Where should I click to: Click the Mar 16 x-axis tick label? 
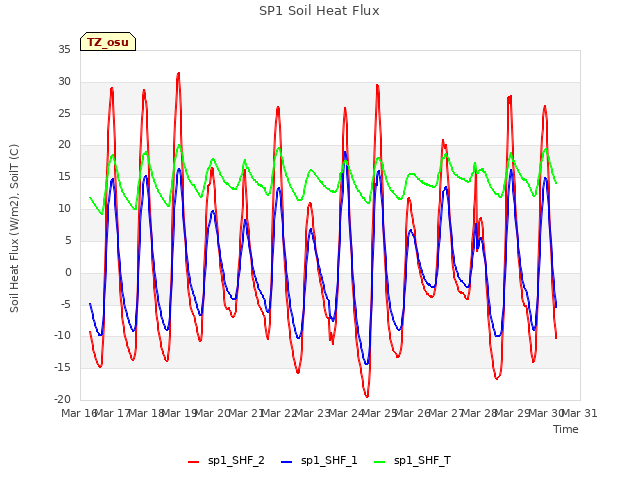(79, 413)
